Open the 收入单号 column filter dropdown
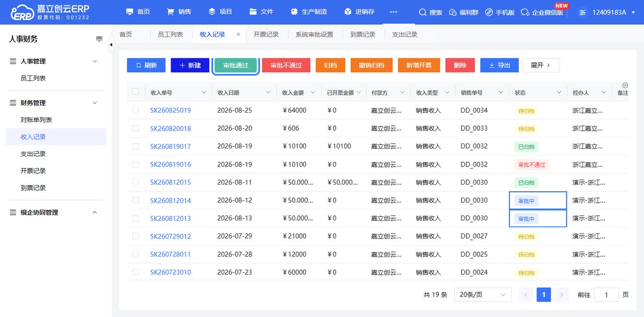 coord(204,93)
